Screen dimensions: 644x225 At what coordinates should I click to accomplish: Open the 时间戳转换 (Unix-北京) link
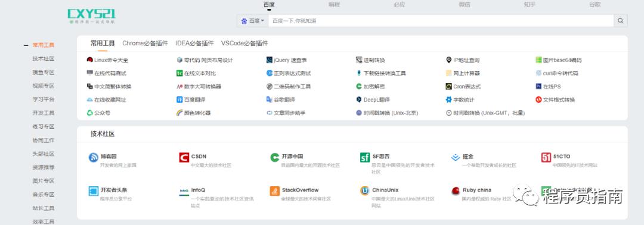tap(391, 113)
